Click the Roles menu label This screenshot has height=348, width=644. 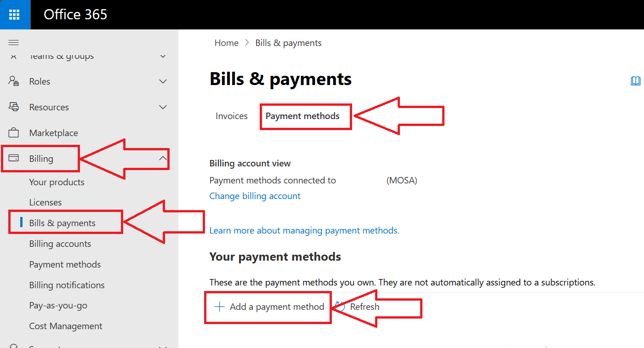point(40,81)
